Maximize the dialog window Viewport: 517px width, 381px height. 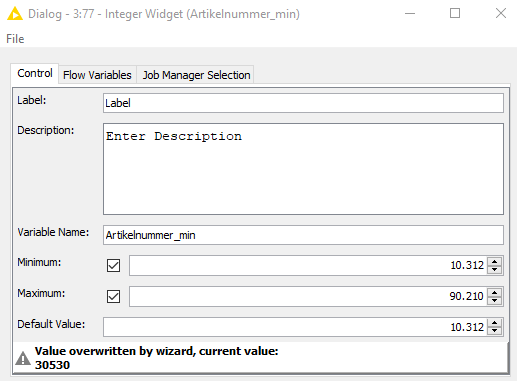click(x=455, y=14)
